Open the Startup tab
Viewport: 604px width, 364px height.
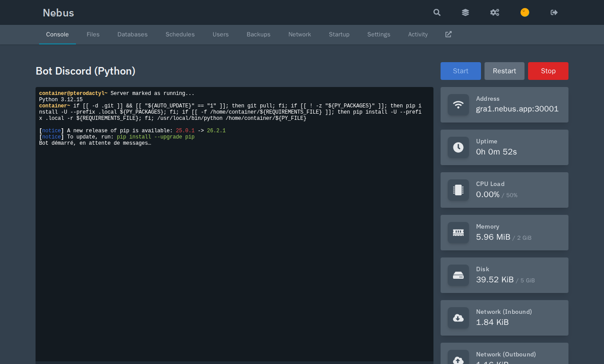point(339,34)
